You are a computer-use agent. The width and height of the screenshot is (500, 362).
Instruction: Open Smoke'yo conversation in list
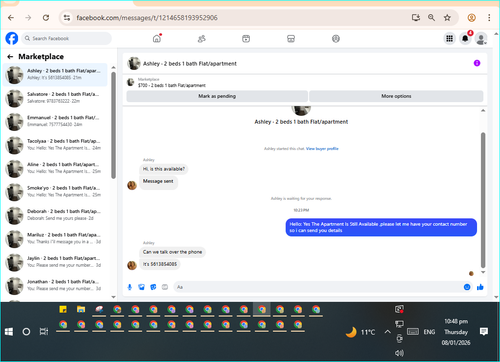click(x=55, y=192)
